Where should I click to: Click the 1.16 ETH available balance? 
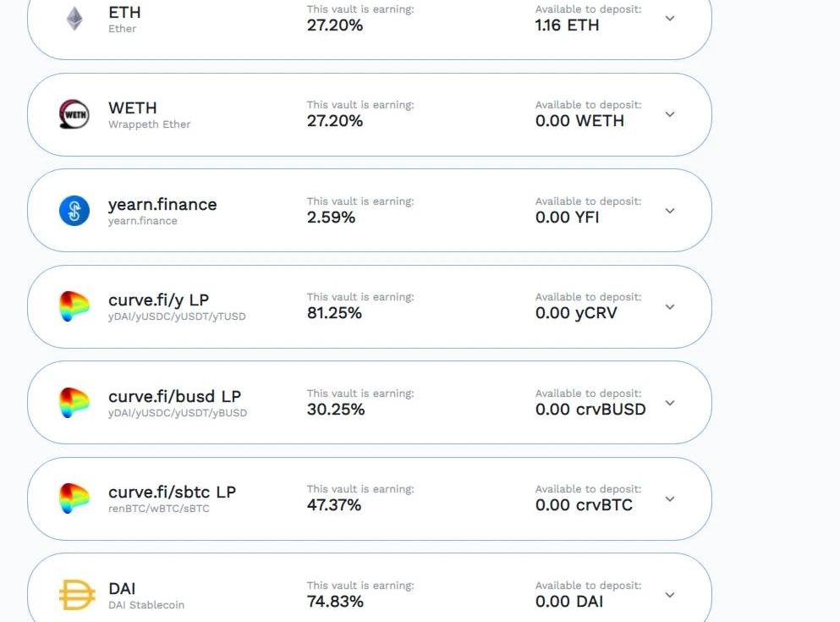[567, 25]
